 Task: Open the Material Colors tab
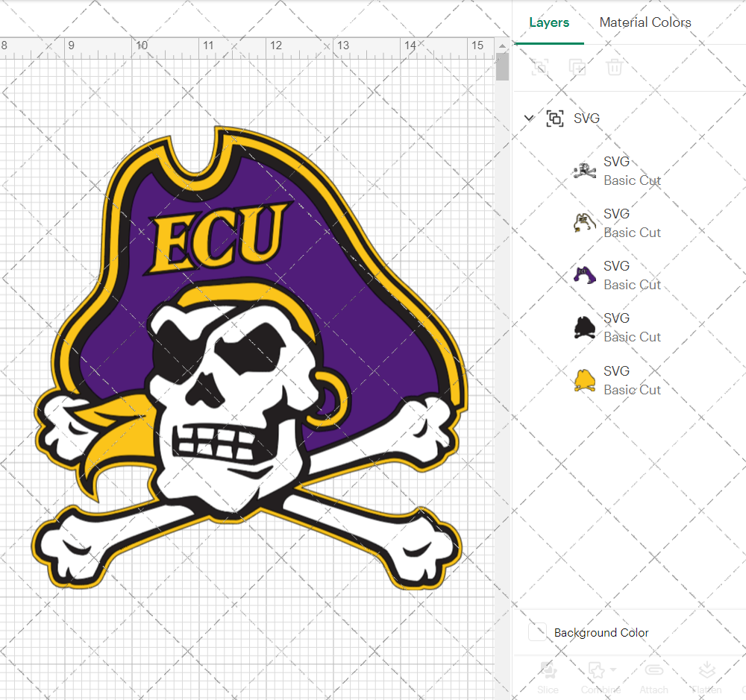645,22
